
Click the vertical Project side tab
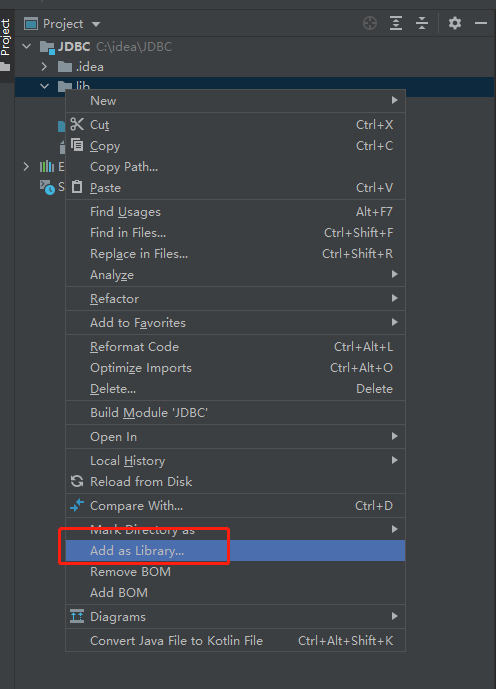point(5,38)
